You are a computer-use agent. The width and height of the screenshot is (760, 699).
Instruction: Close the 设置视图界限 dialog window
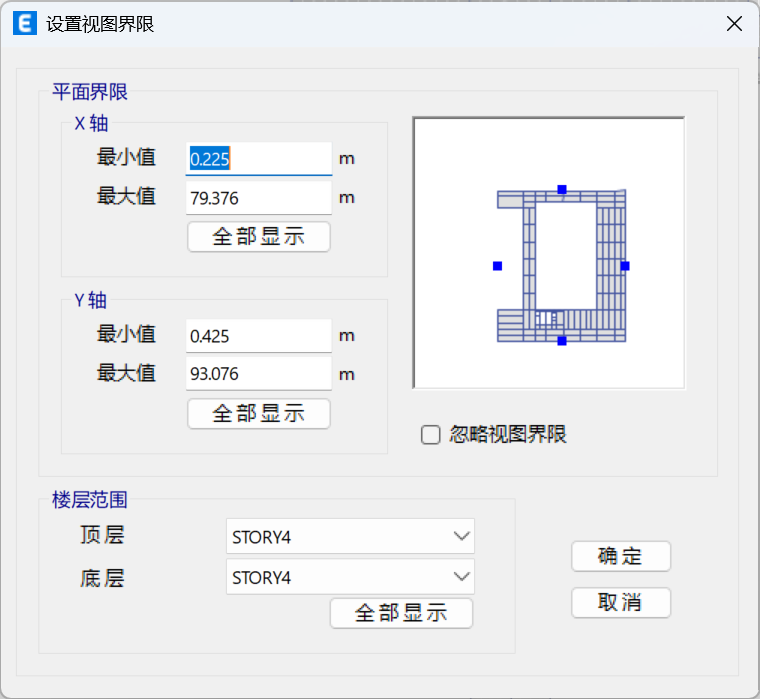pyautogui.click(x=734, y=24)
